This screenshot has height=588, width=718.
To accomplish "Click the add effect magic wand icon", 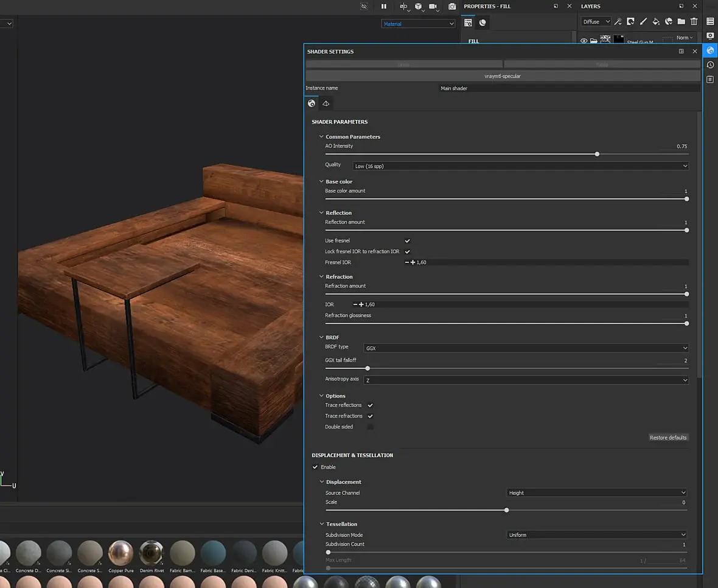I will 618,22.
